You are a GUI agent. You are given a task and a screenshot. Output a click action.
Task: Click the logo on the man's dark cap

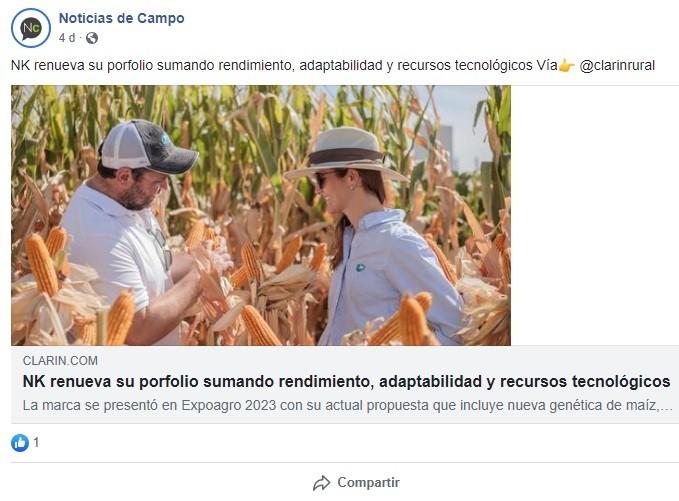click(165, 139)
